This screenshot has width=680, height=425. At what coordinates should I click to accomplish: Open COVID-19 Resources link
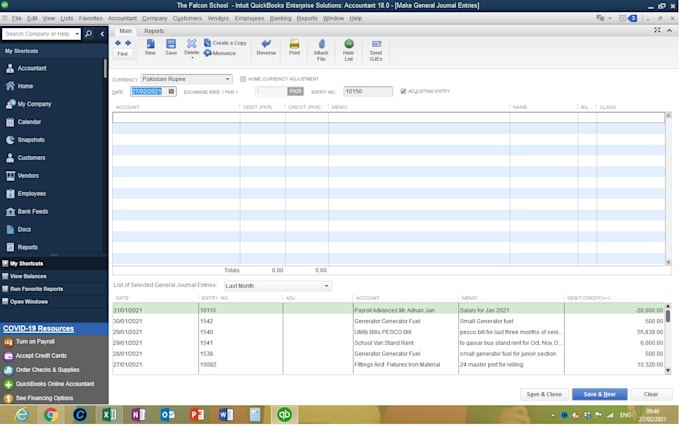coord(38,328)
